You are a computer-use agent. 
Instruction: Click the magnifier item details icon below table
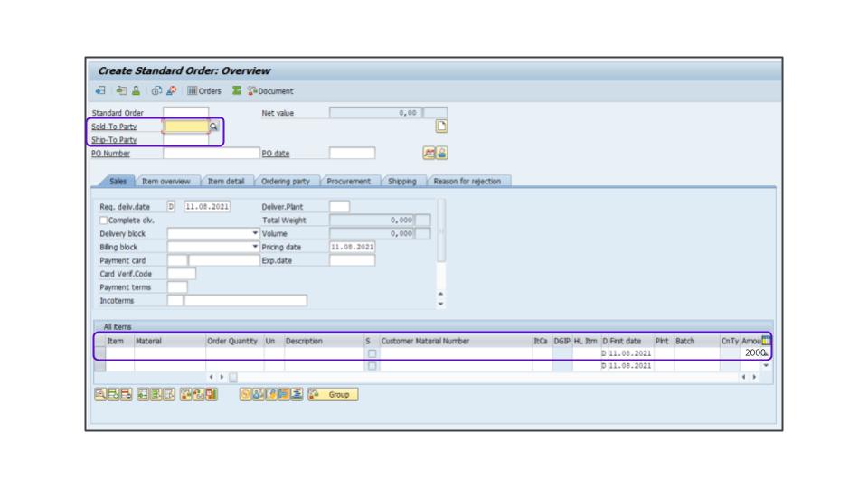(x=100, y=394)
